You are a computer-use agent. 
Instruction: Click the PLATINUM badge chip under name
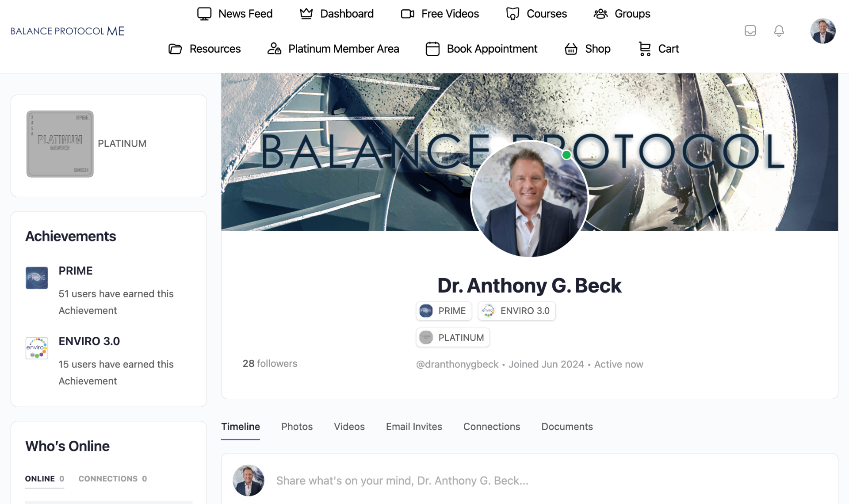point(453,338)
